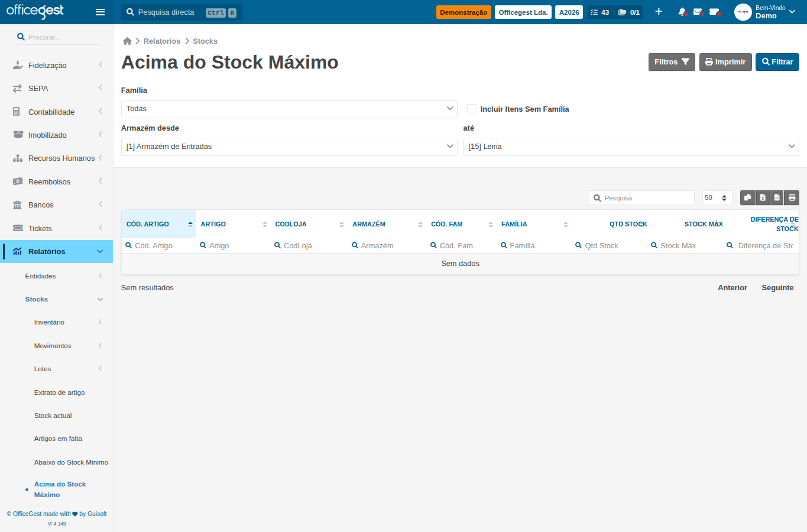The height and width of the screenshot is (532, 807).
Task: Click the Armazém column filter field
Action: point(387,245)
